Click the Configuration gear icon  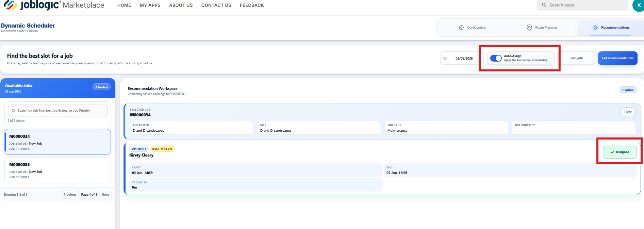coord(461,28)
